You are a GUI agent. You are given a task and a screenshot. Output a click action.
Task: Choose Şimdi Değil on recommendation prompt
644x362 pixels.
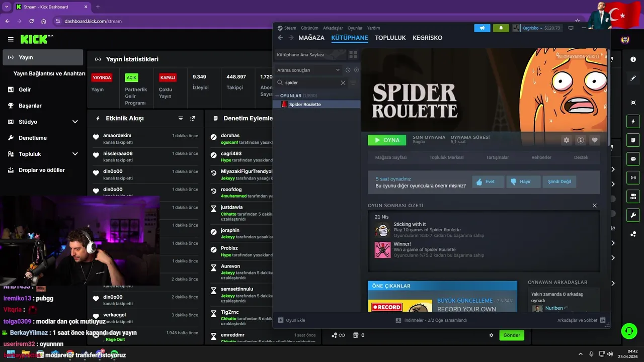coord(559,182)
